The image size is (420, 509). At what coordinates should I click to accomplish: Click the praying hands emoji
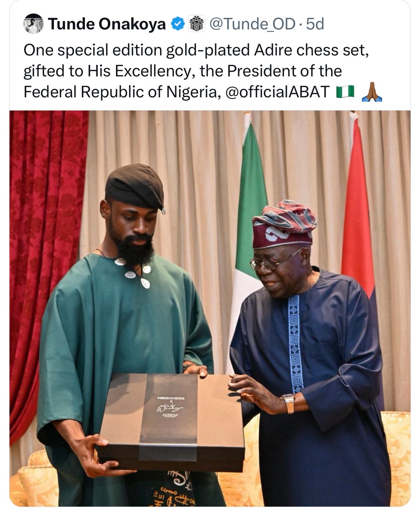(372, 91)
